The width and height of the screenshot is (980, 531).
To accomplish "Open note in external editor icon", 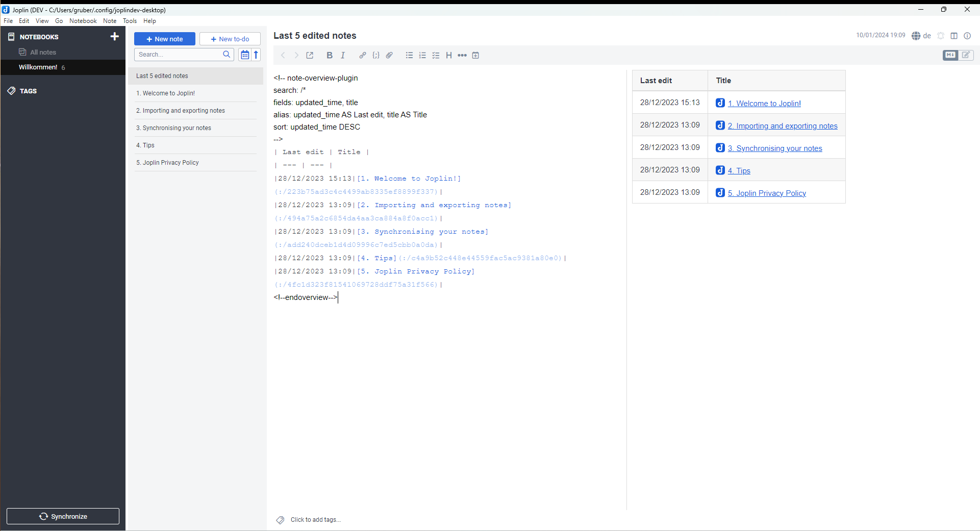I will pyautogui.click(x=310, y=55).
